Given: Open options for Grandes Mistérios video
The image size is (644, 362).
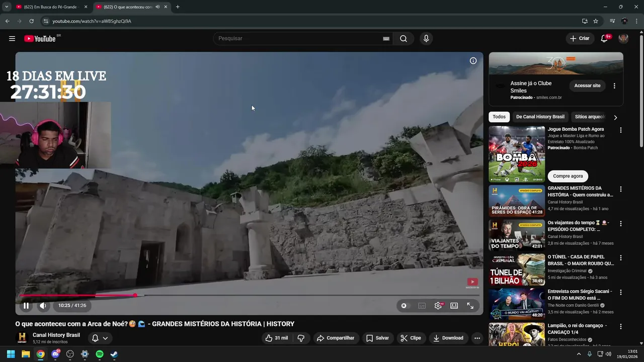Looking at the screenshot, I should (x=620, y=190).
